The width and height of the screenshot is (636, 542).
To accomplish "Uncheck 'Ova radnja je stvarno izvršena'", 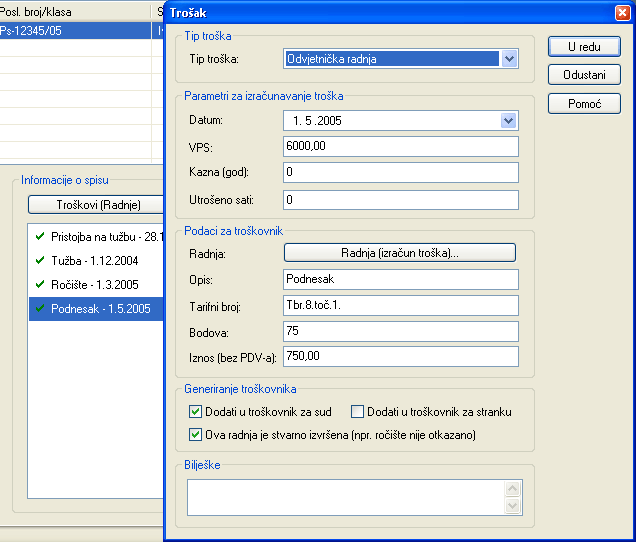I will coord(195,435).
